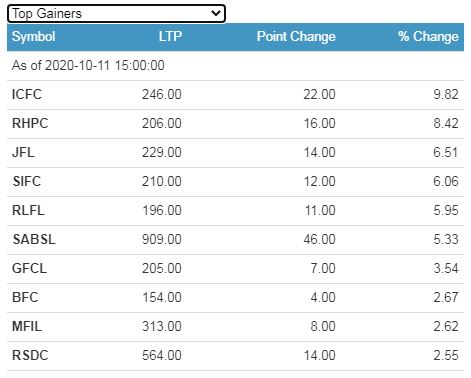Viewport: 471px width, 378px height.
Task: Click the 9.82 percent change value
Action: (446, 94)
